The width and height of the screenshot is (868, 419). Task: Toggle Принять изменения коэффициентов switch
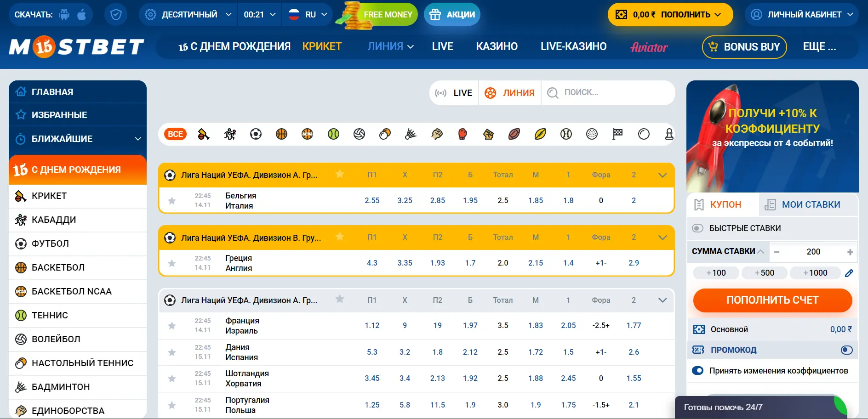coord(698,371)
